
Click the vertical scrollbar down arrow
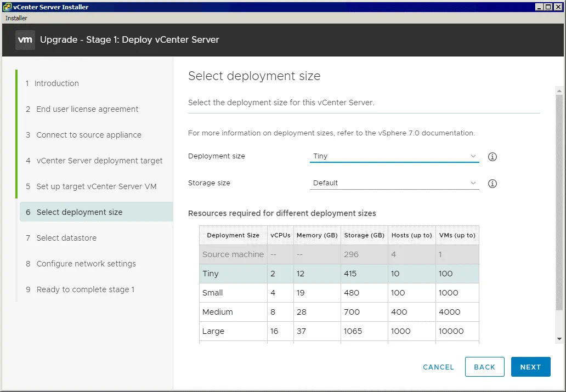[x=559, y=339]
